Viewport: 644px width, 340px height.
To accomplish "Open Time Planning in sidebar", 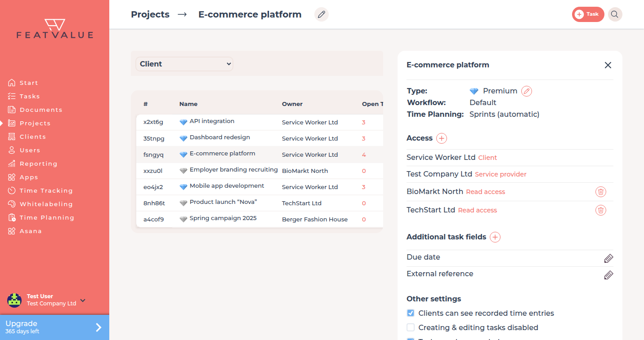I will pyautogui.click(x=47, y=217).
